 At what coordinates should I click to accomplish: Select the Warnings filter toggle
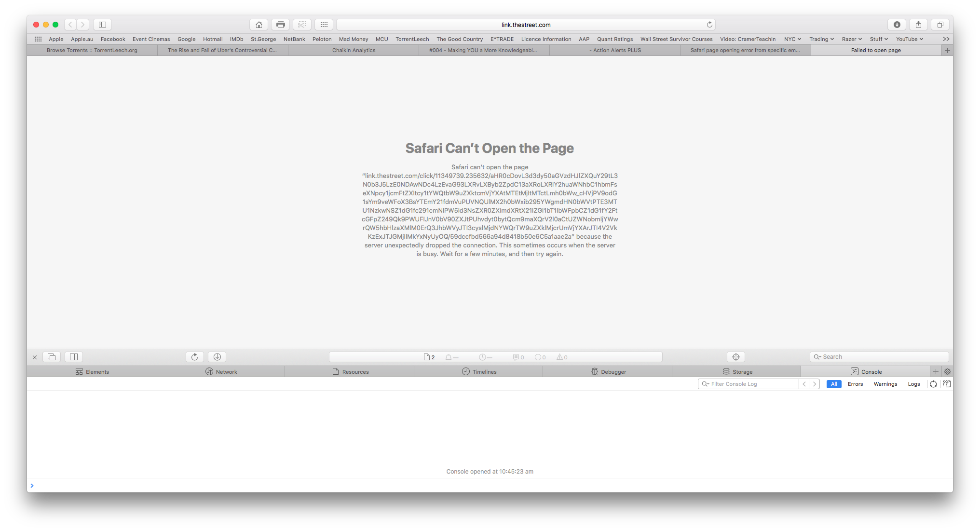coord(885,384)
